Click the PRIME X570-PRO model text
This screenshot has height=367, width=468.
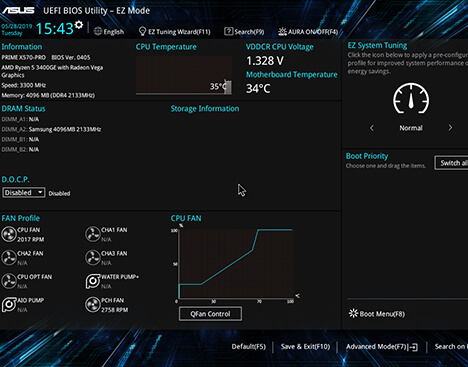tap(24, 57)
